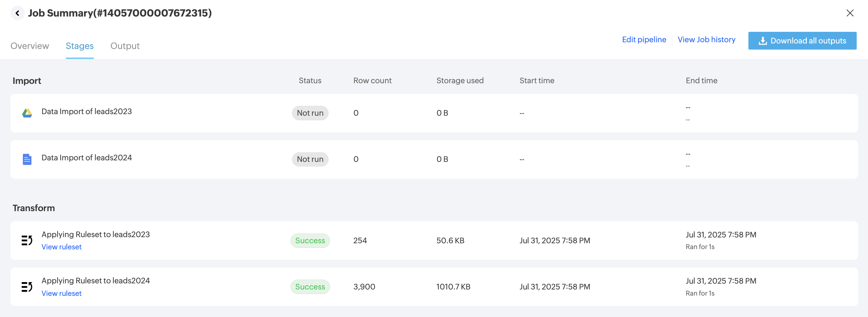Click the Success badge for leads2023 ruleset
868x317 pixels.
[310, 241]
